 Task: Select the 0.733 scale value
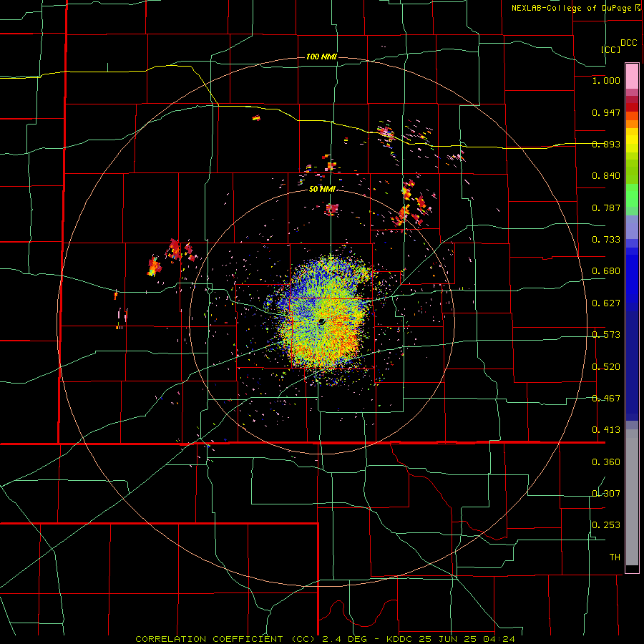tap(606, 240)
